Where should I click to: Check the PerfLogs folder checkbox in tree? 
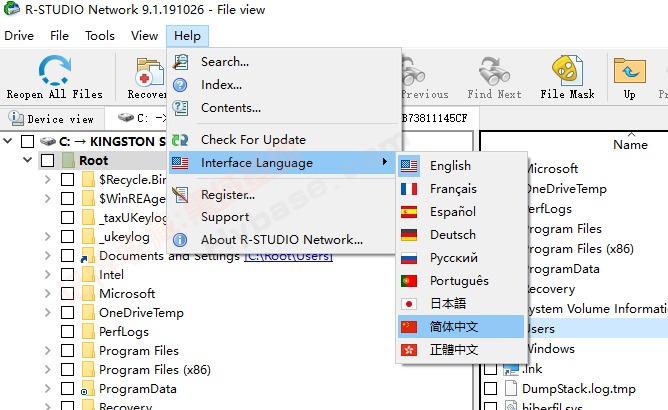point(67,332)
